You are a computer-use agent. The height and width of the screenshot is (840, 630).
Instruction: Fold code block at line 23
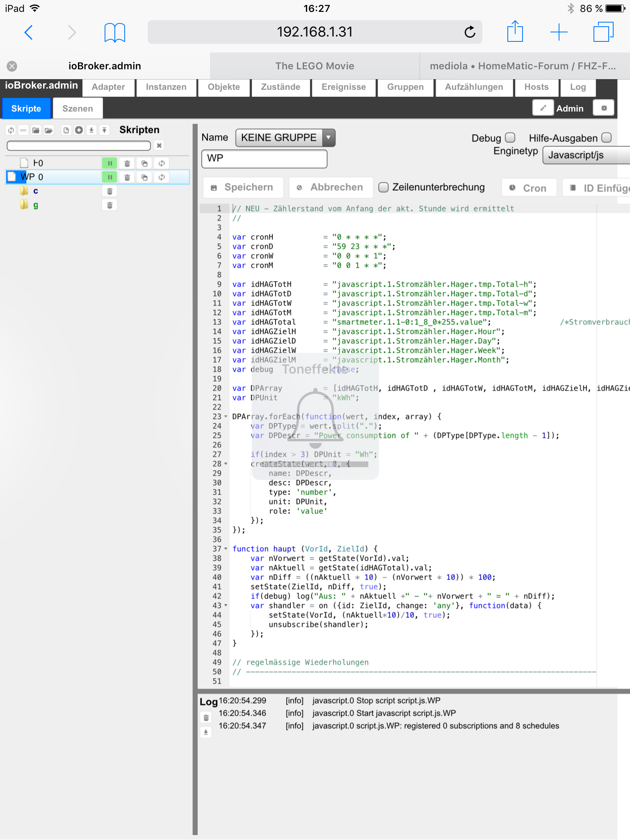pyautogui.click(x=226, y=417)
